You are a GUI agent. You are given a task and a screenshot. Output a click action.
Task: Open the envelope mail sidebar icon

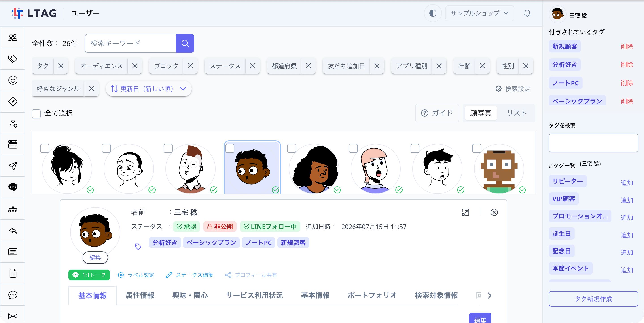pyautogui.click(x=13, y=316)
